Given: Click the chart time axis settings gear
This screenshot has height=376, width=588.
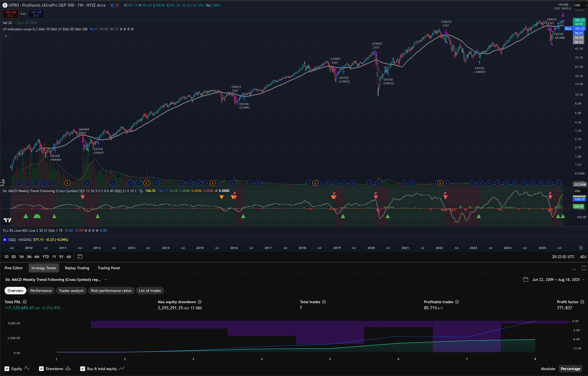Looking at the screenshot, I should 581,248.
